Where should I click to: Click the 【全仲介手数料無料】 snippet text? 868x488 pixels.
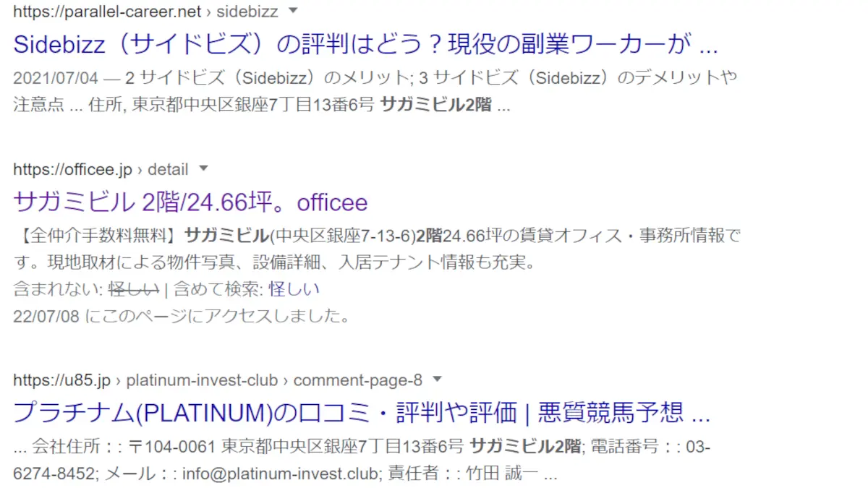pos(97,236)
